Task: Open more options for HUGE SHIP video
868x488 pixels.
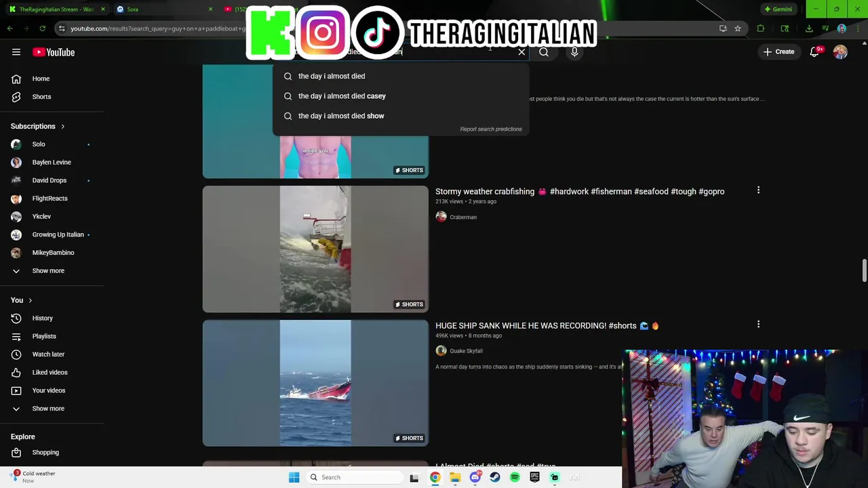Action: (x=758, y=325)
